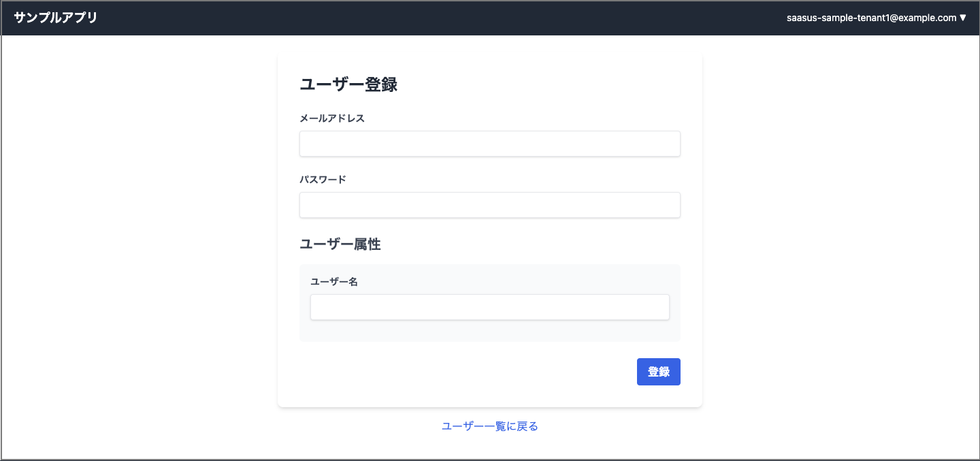Focus the ユーザー名 input field
Image resolution: width=980 pixels, height=461 pixels.
489,307
